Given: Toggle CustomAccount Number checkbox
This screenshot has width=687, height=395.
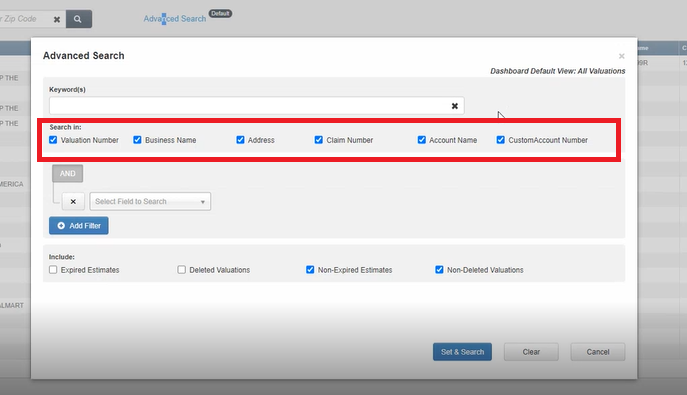Looking at the screenshot, I should point(500,140).
